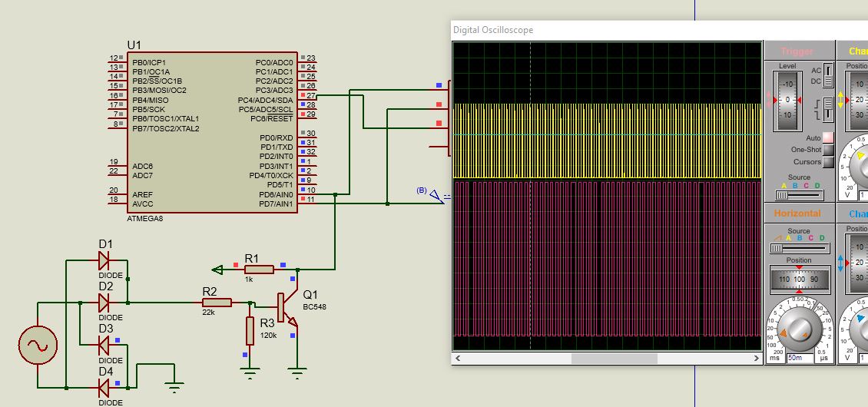This screenshot has width=868, height=407.
Task: Click the oscilloscope scrollbar left arrow
Action: [458, 359]
